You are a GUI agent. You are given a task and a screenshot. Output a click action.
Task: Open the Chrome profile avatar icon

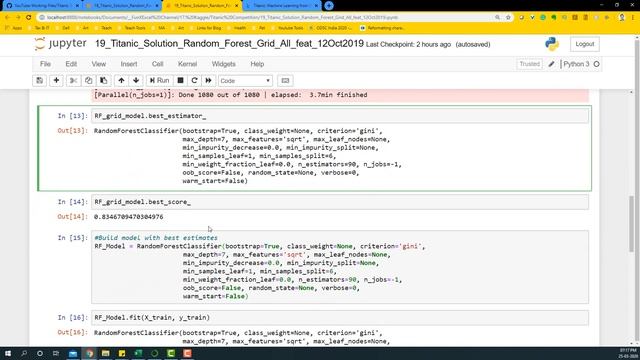click(622, 18)
